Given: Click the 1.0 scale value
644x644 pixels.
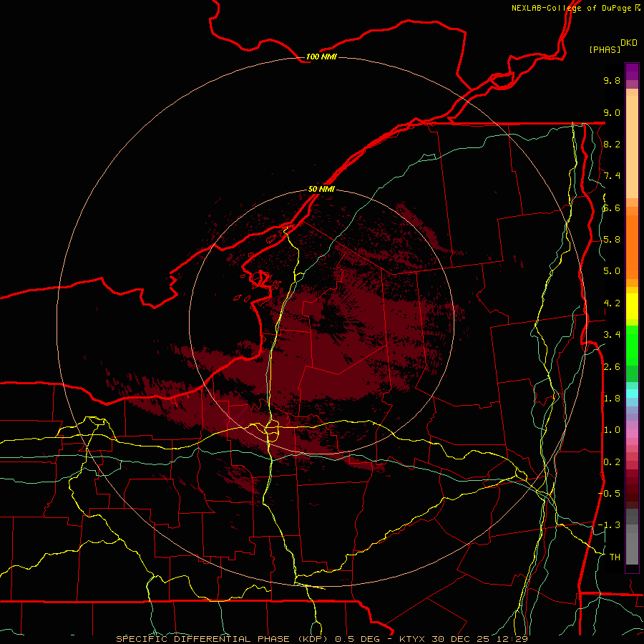Looking at the screenshot, I should point(612,429).
